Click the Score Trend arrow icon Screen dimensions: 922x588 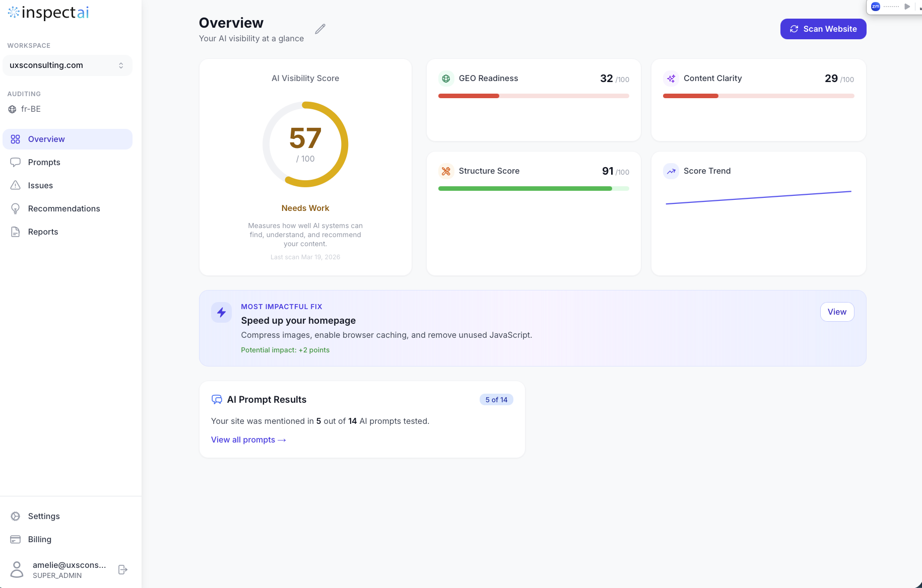[671, 171]
